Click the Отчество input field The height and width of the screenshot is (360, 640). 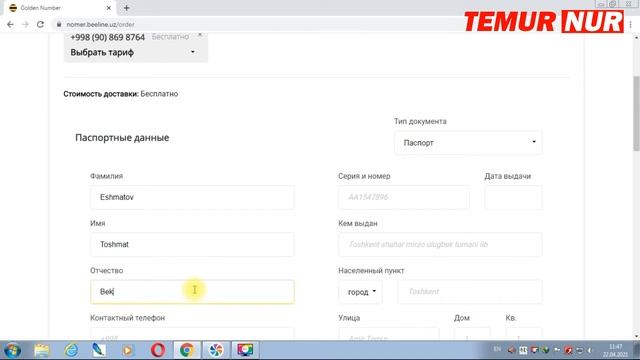pyautogui.click(x=192, y=291)
